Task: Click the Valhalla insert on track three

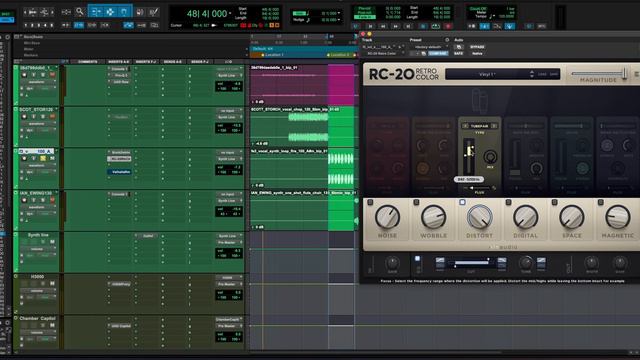Action: [x=120, y=172]
